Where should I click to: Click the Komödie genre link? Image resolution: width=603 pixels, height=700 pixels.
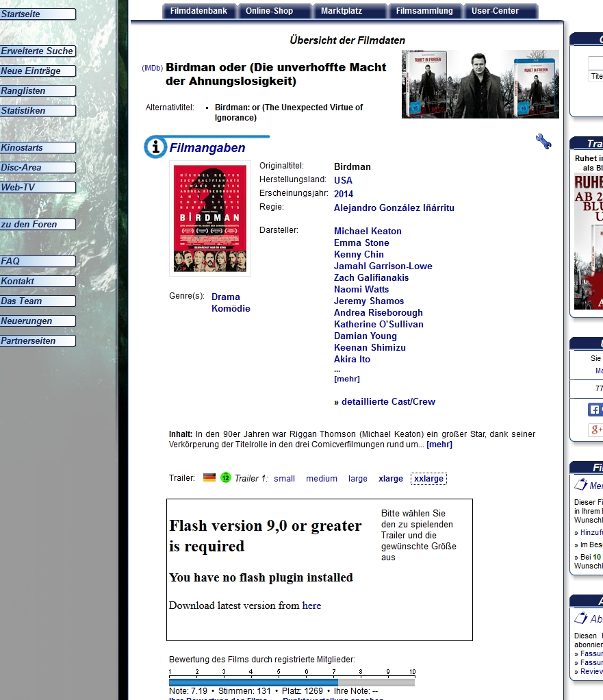pos(231,308)
